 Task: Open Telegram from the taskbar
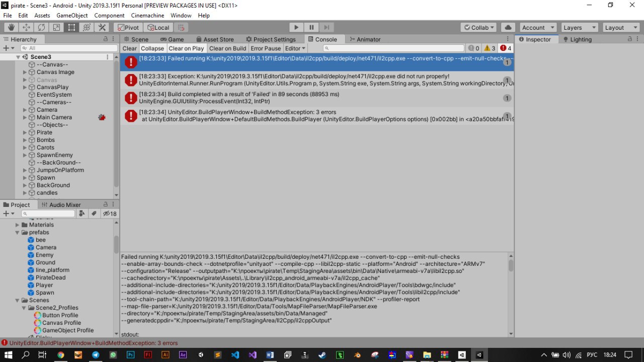coord(96,354)
